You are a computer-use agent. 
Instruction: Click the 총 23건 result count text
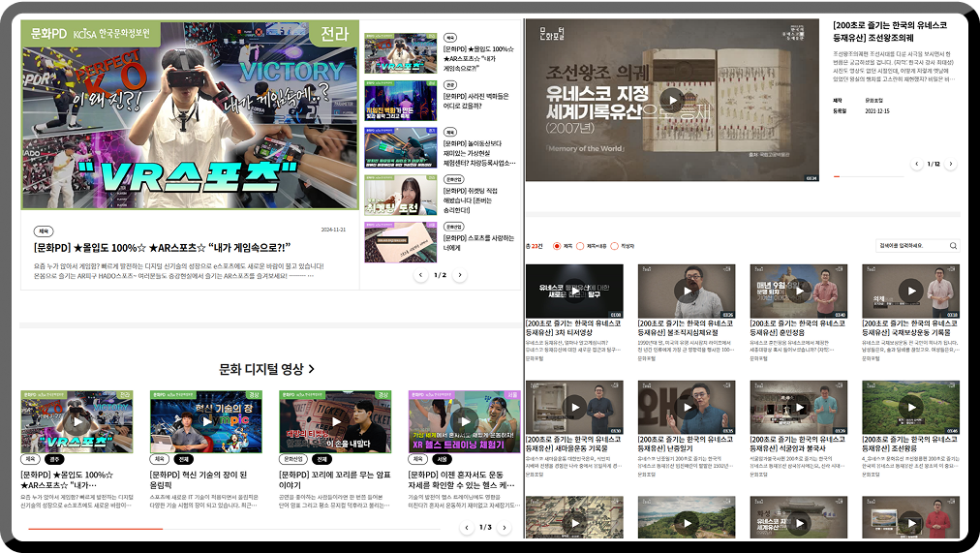[x=535, y=246]
